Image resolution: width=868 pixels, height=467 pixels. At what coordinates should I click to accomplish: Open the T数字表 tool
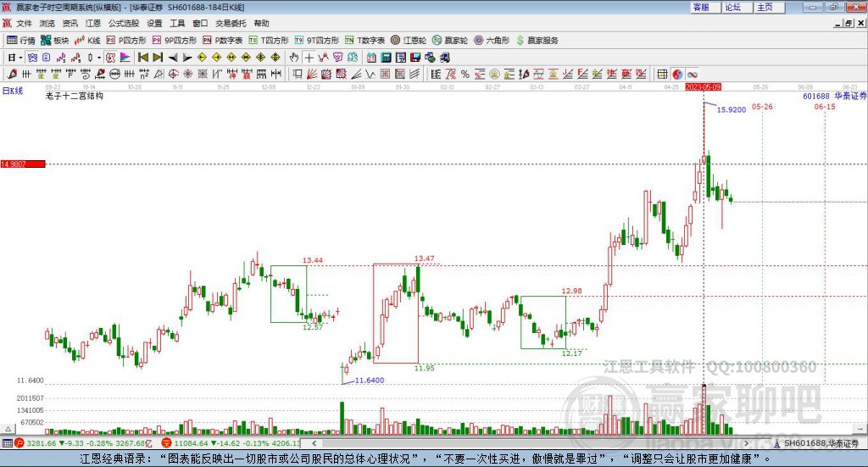coord(364,41)
